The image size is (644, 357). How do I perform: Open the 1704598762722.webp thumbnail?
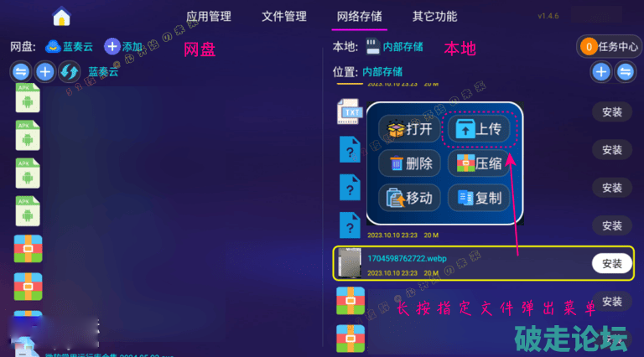[x=349, y=263]
